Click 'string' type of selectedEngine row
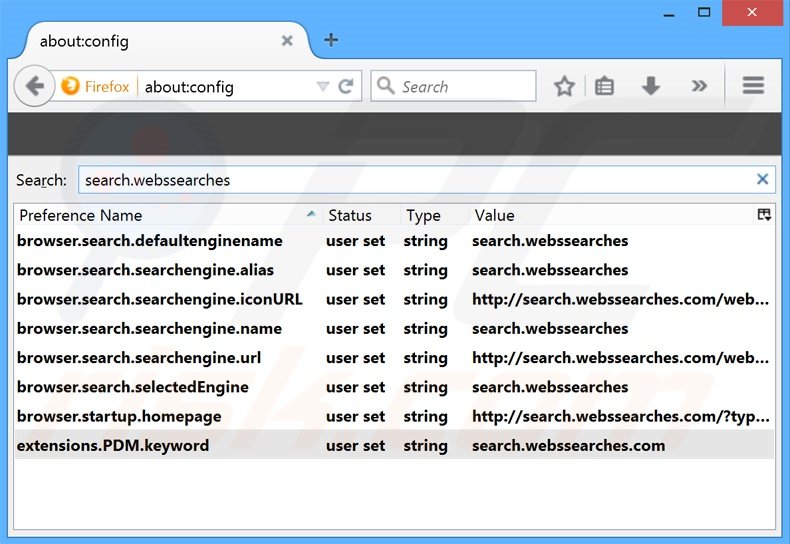The width and height of the screenshot is (790, 544). [x=425, y=387]
